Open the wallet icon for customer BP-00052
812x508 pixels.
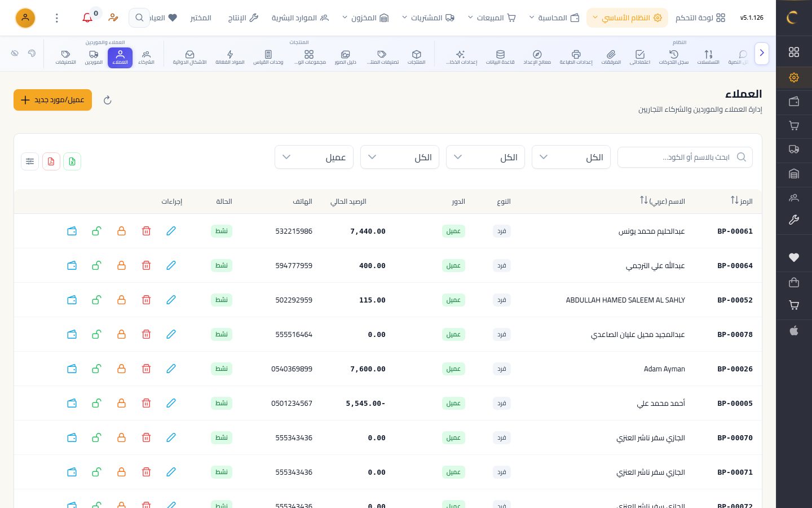[x=72, y=300]
